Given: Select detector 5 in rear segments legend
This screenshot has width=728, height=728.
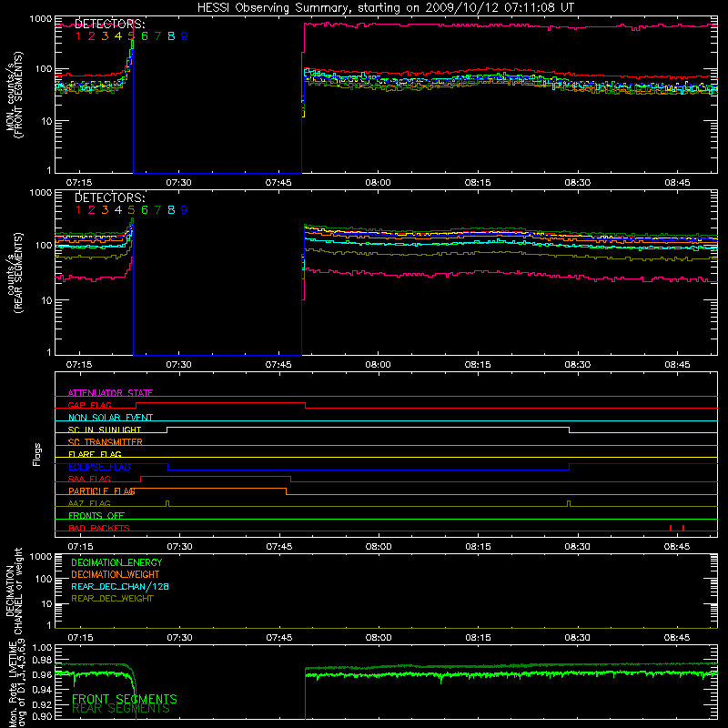Looking at the screenshot, I should click(131, 210).
